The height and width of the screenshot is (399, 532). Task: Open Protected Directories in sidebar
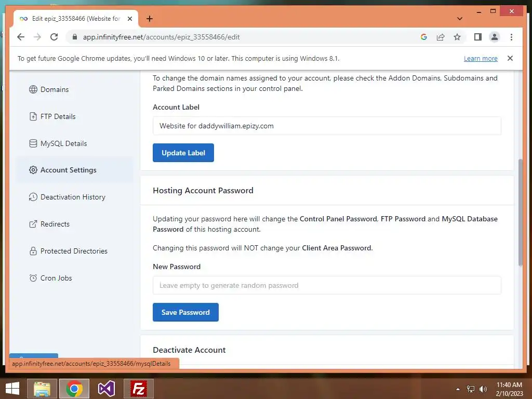(74, 251)
